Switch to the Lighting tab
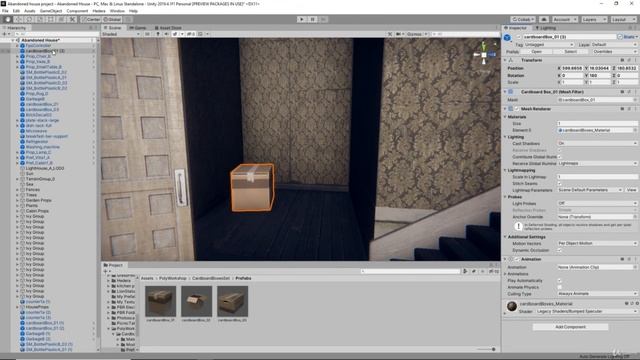The image size is (640, 360). pyautogui.click(x=546, y=28)
